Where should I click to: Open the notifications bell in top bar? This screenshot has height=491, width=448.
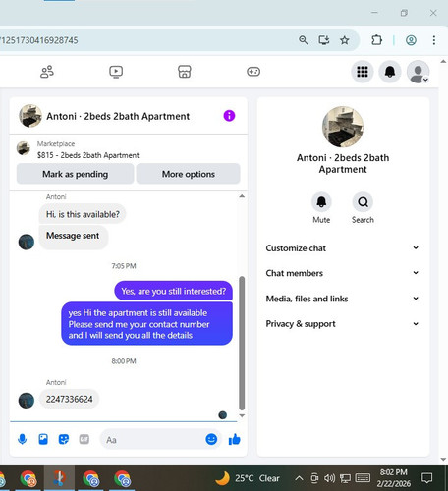point(390,72)
